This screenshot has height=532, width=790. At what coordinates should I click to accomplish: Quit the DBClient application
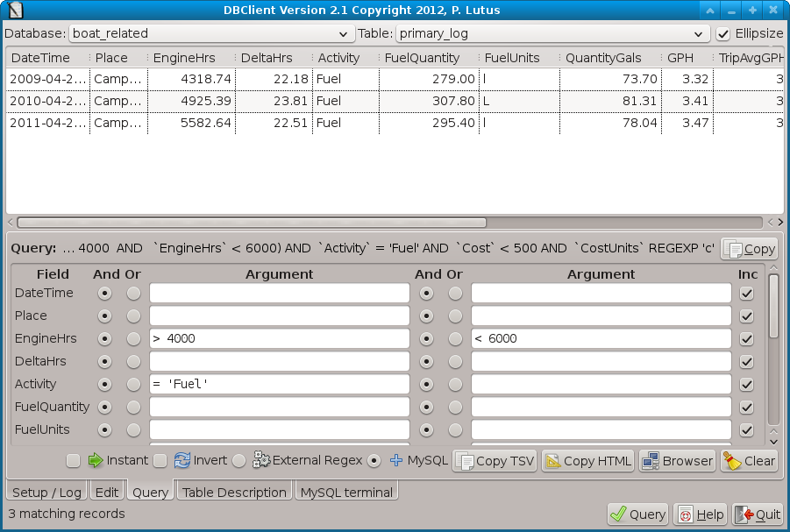click(x=758, y=514)
